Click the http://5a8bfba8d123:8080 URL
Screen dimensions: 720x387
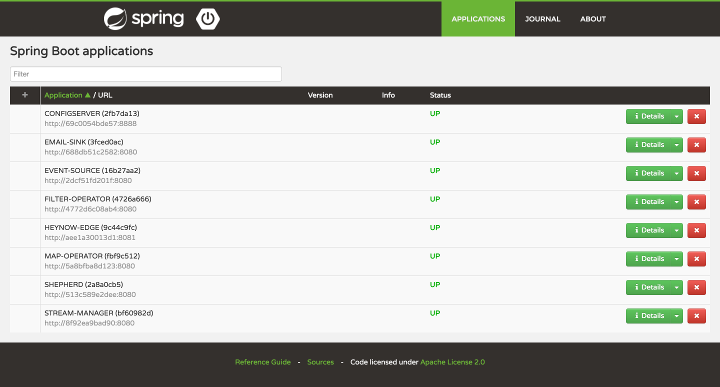90,266
